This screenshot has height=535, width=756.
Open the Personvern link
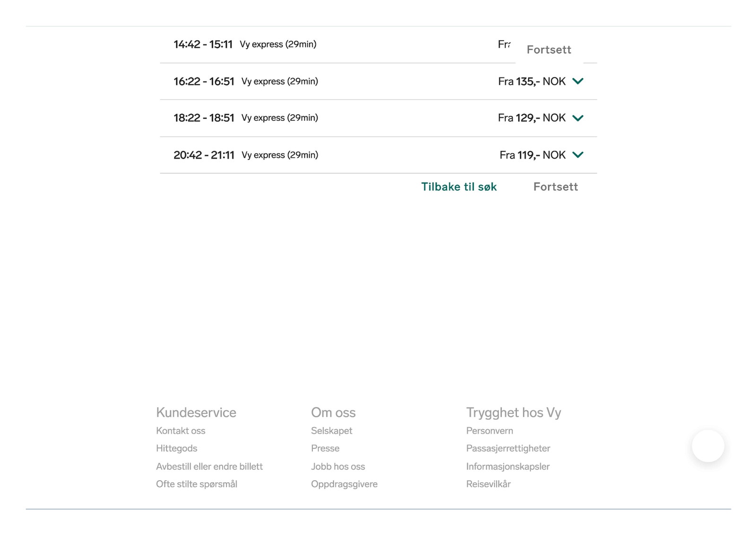(x=490, y=431)
